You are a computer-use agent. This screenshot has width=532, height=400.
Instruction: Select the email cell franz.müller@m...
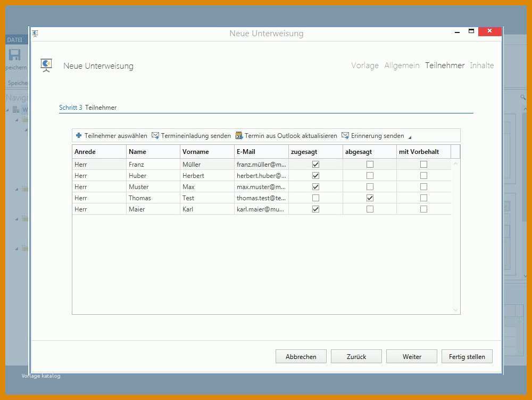[261, 165]
